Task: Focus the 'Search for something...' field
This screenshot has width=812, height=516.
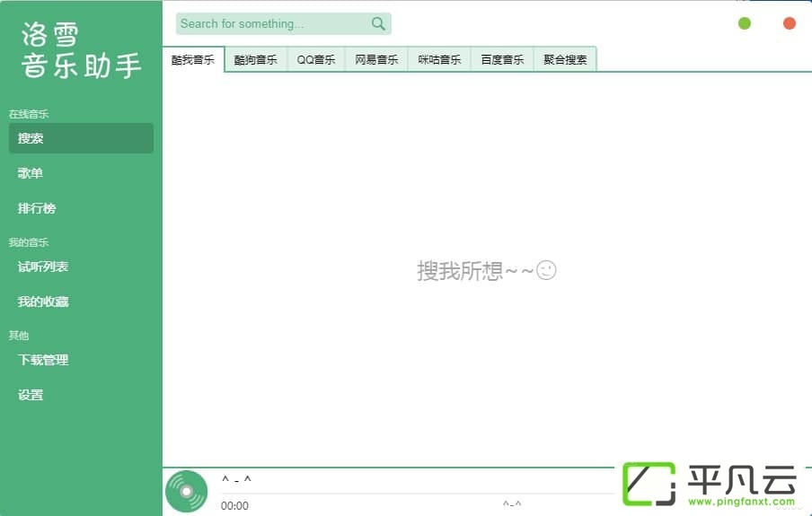Action: [x=283, y=24]
